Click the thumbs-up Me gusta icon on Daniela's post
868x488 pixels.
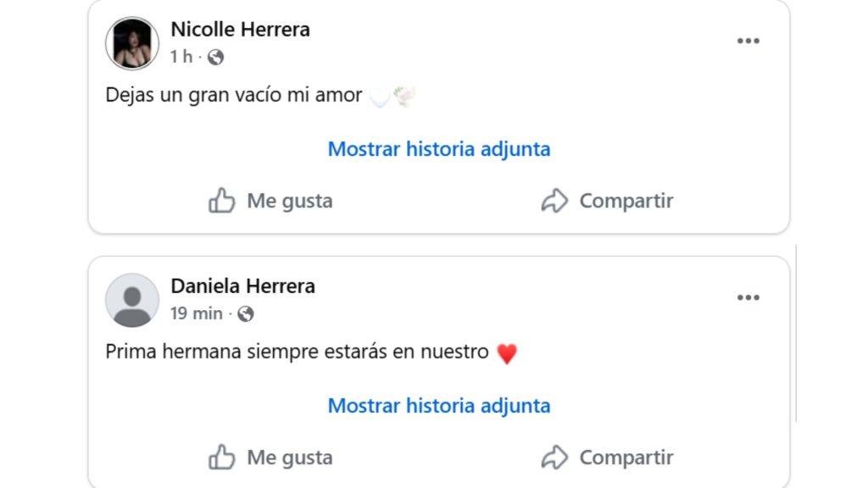222,457
